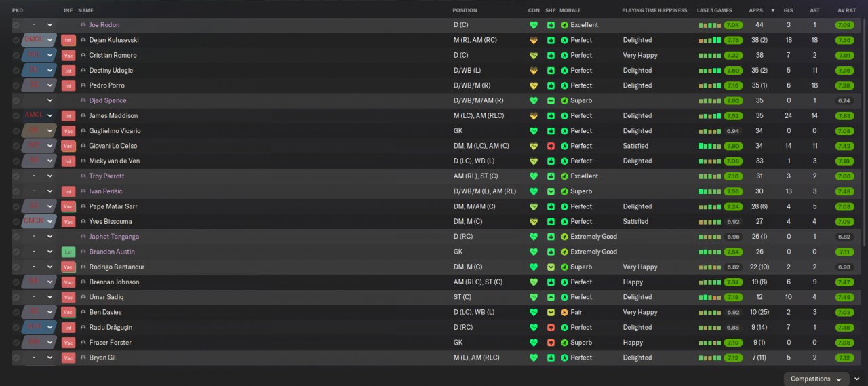Image resolution: width=868 pixels, height=386 pixels.
Task: Click the Vac status icon for Cristian Romero
Action: [x=68, y=56]
